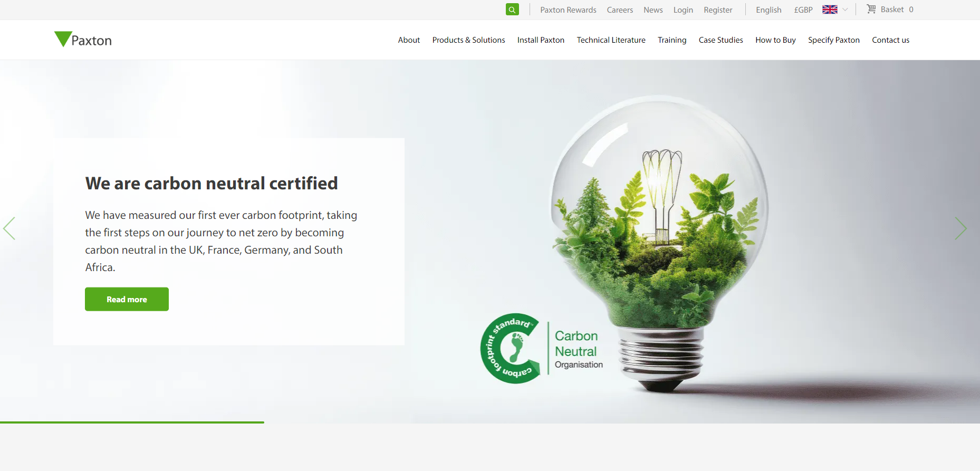Open the Technical Literature menu
The width and height of the screenshot is (980, 471).
click(611, 40)
